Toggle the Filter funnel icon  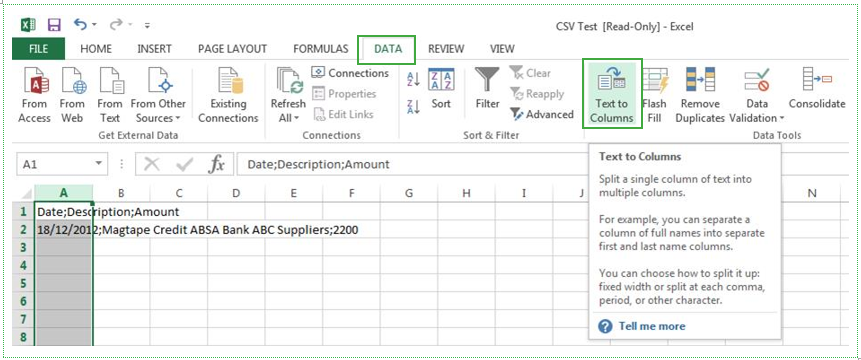(x=487, y=80)
